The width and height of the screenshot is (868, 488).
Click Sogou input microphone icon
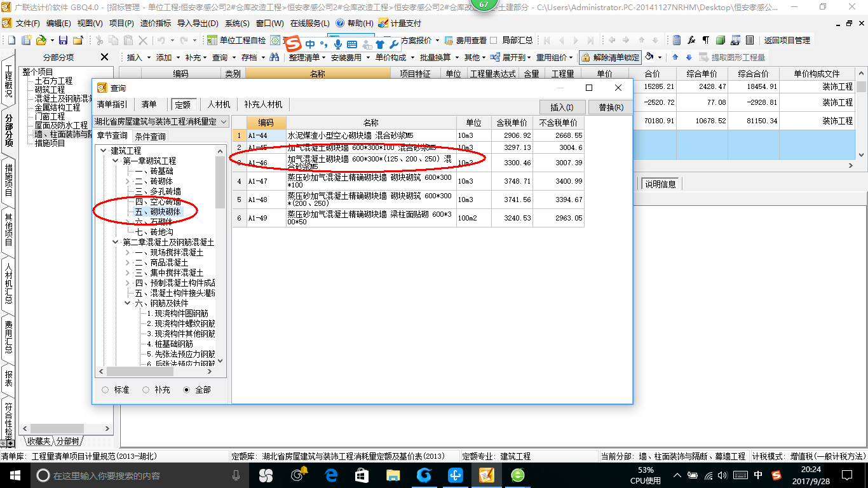pos(337,44)
